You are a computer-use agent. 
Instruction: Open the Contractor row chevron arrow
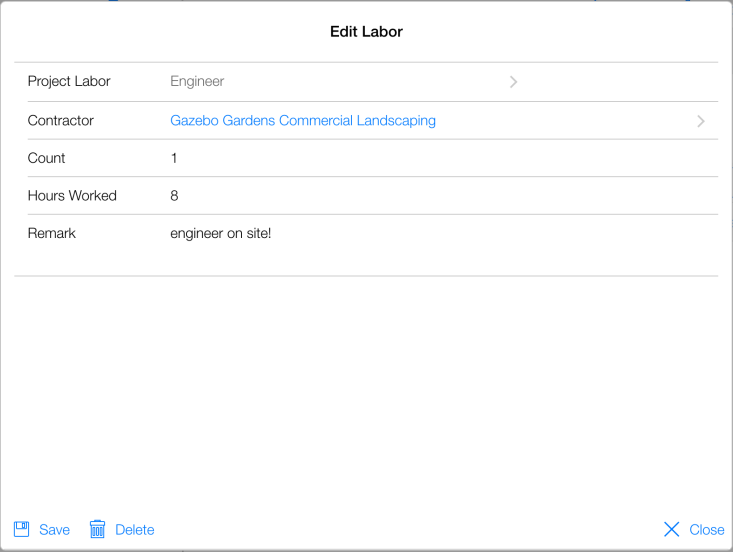pyautogui.click(x=701, y=121)
